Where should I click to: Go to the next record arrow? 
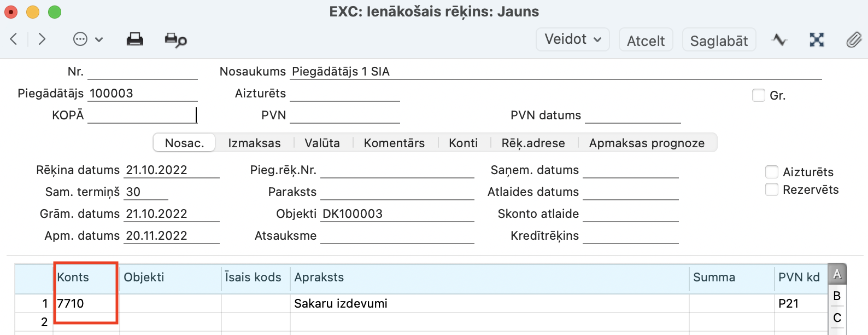[42, 39]
